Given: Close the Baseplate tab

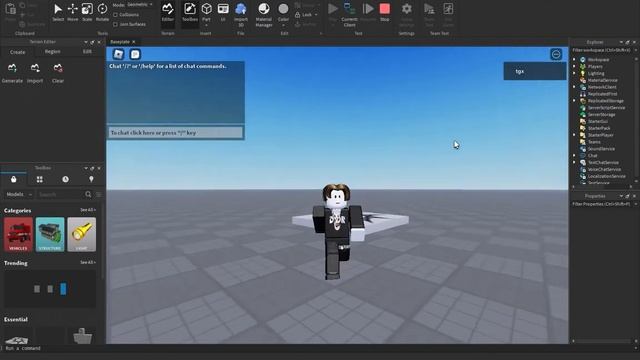Looking at the screenshot, I should pyautogui.click(x=134, y=42).
